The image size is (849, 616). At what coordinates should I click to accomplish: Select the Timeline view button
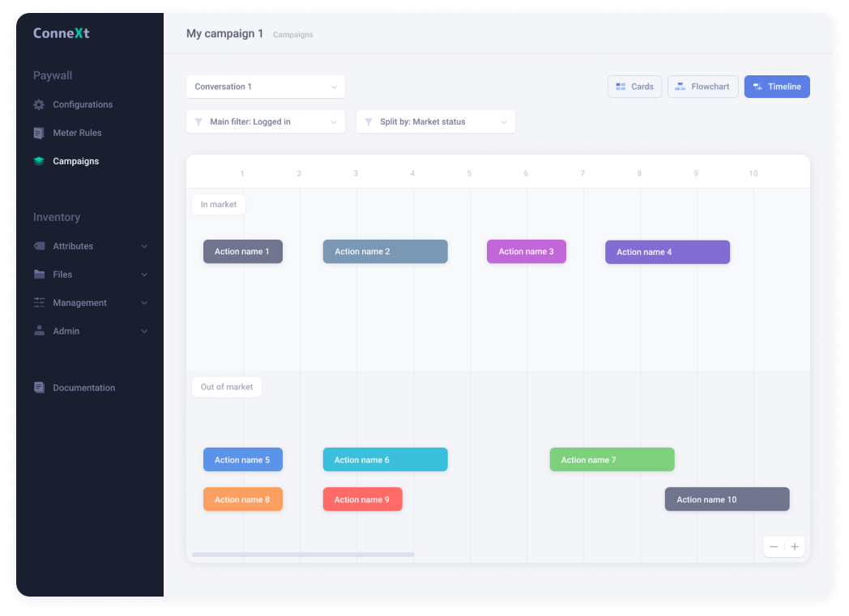pos(776,87)
